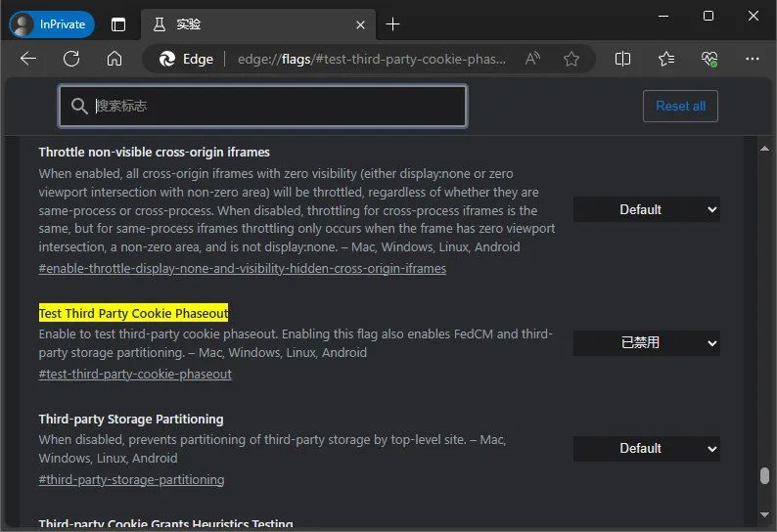Click the browser back arrow
Screen dimensions: 777x532
tap(28, 59)
